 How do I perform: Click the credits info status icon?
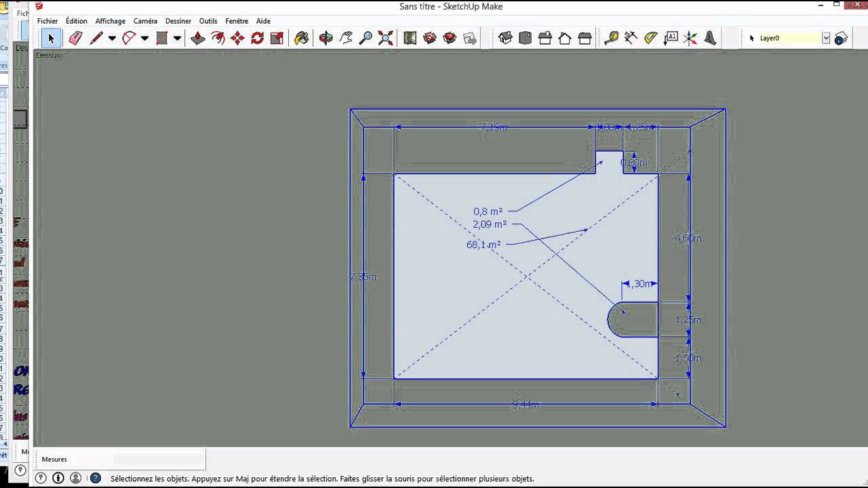(58, 479)
